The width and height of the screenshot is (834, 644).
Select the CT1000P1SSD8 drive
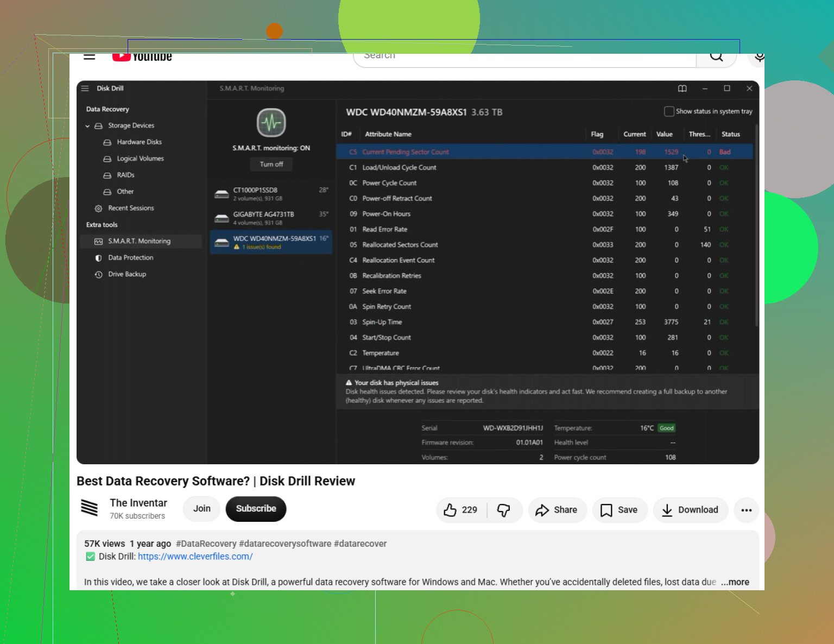(x=271, y=194)
